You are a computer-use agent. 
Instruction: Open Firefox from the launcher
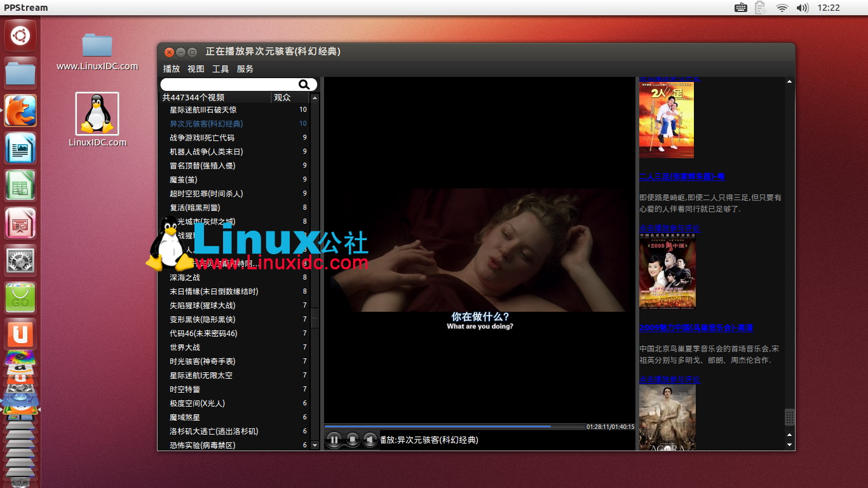[x=20, y=110]
